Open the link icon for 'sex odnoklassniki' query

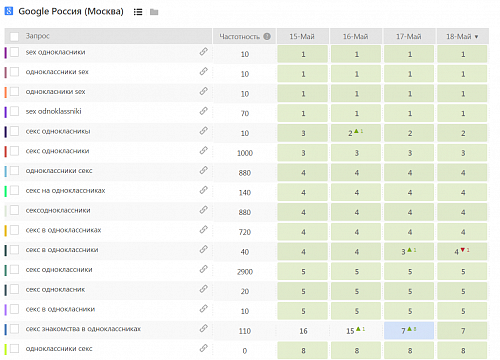pyautogui.click(x=204, y=111)
